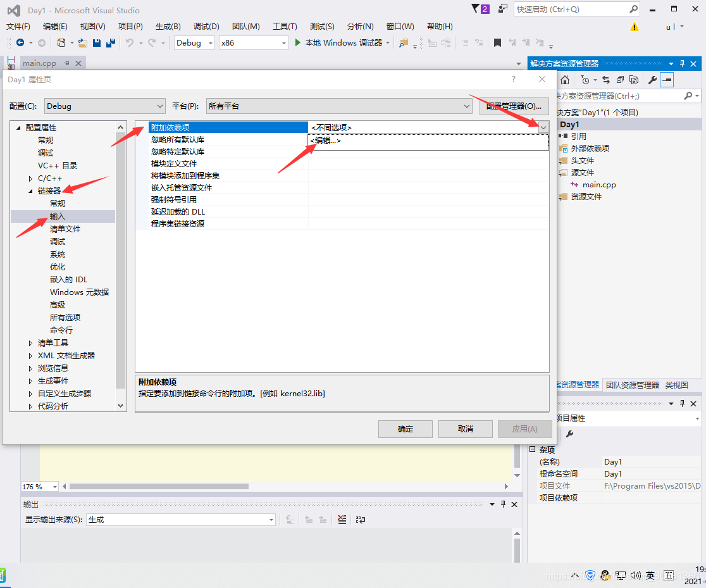Switch to the 团队资源管理器 tab
This screenshot has height=588, width=706.
(632, 385)
